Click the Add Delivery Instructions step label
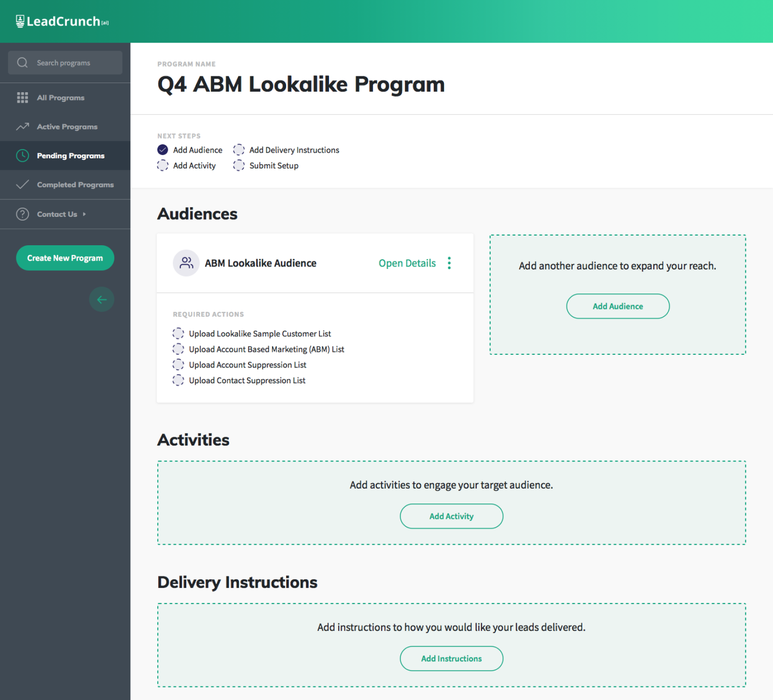Image resolution: width=773 pixels, height=700 pixels. [x=294, y=150]
